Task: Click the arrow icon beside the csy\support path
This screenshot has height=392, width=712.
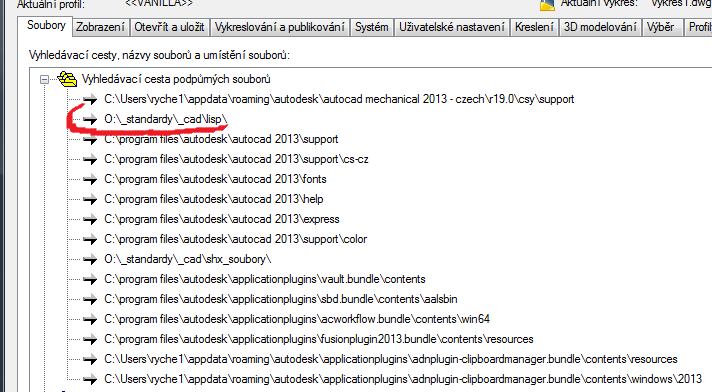Action: tap(90, 99)
